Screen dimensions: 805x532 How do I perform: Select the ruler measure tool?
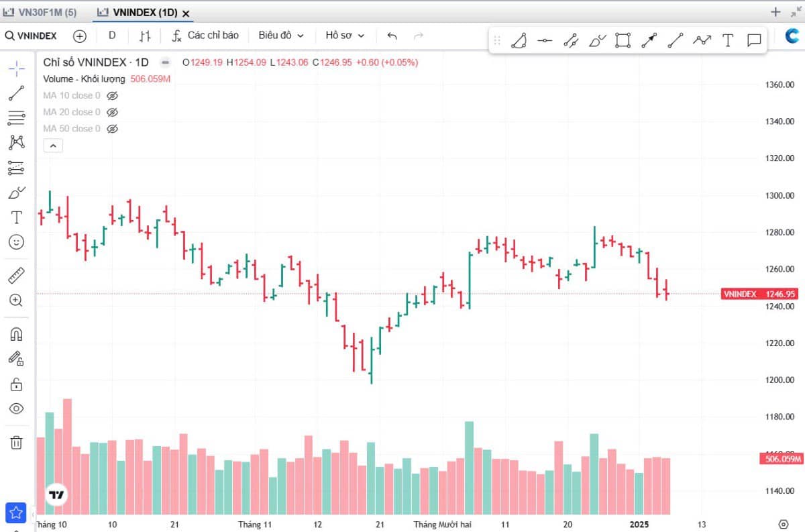click(x=17, y=275)
